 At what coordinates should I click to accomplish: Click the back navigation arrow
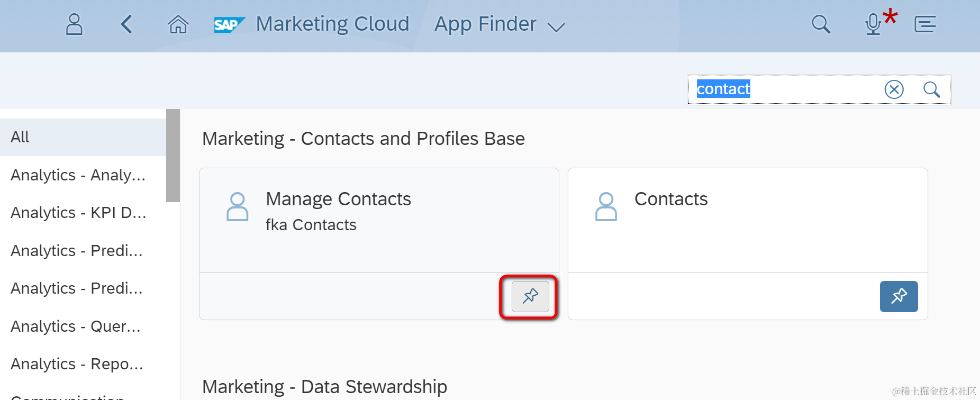(126, 24)
